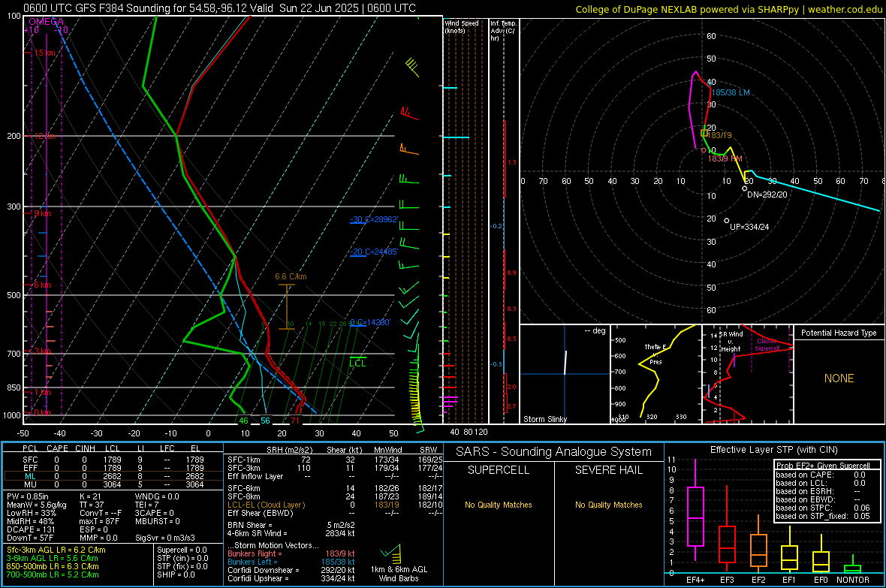Click the surface wet-bulb value 56

pyautogui.click(x=265, y=421)
